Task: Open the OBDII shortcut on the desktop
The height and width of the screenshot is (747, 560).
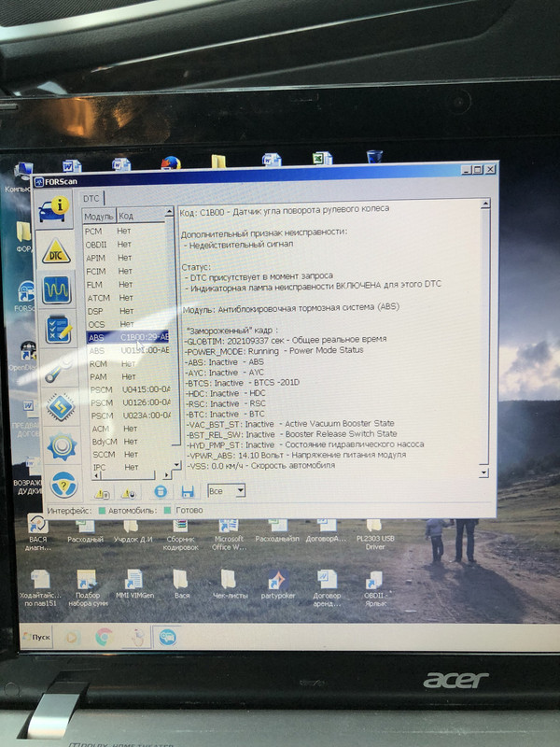Action: pos(375,588)
